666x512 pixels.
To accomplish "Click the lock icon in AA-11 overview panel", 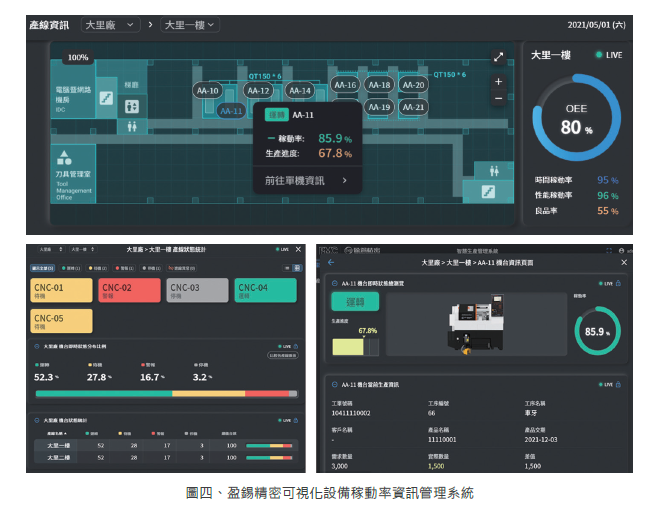I will (618, 283).
